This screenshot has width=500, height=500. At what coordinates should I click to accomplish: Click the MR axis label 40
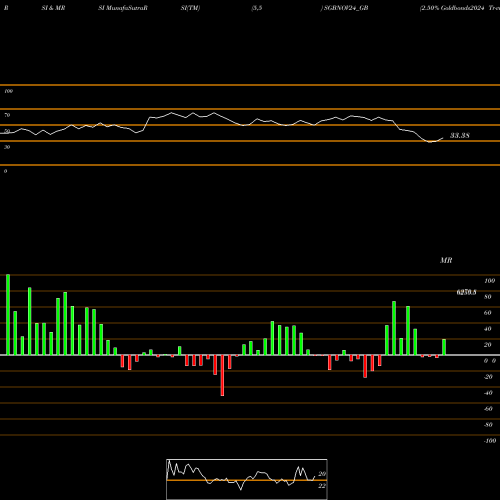pyautogui.click(x=488, y=329)
